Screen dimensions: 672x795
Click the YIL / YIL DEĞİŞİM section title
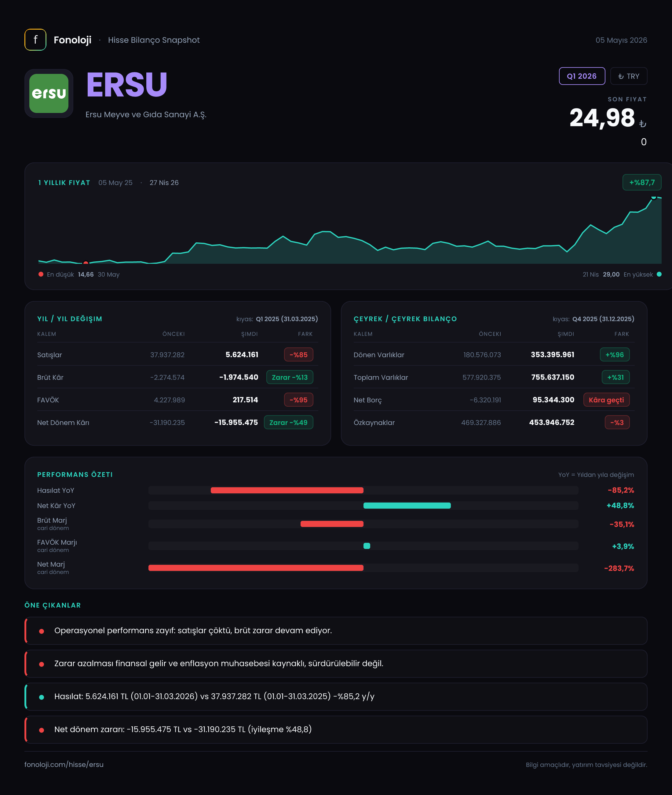70,319
